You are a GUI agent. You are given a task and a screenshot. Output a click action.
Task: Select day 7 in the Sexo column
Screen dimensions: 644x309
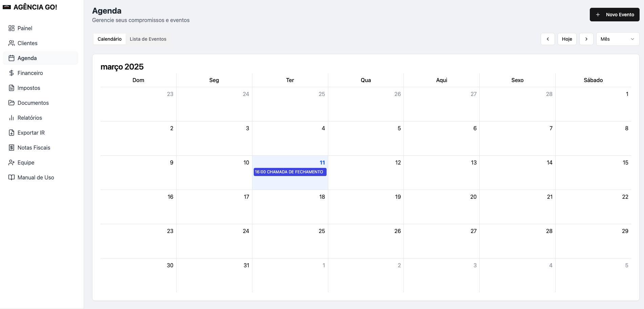pyautogui.click(x=551, y=128)
